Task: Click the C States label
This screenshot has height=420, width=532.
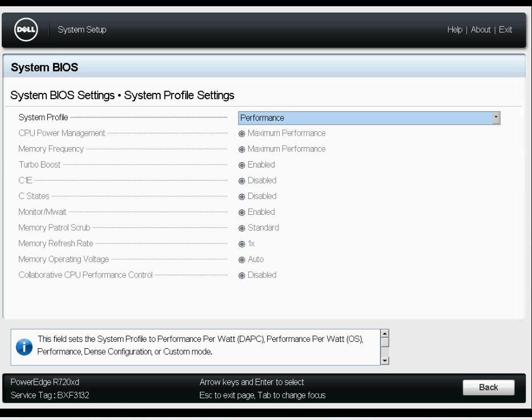Action: [x=34, y=196]
